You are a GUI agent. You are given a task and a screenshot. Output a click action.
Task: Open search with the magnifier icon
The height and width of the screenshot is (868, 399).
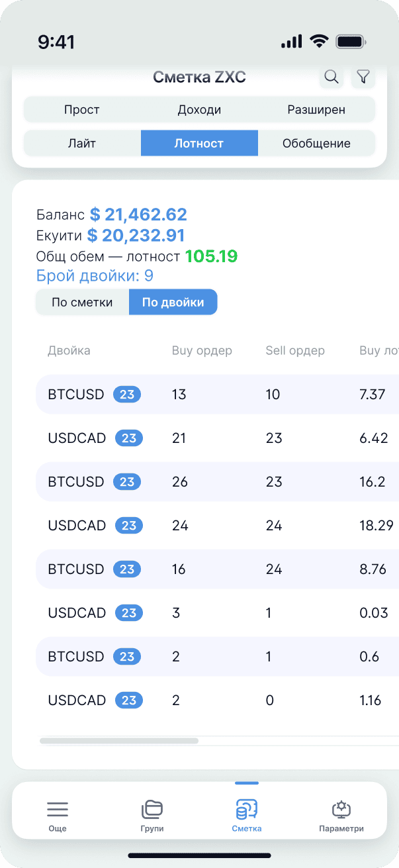pos(332,77)
